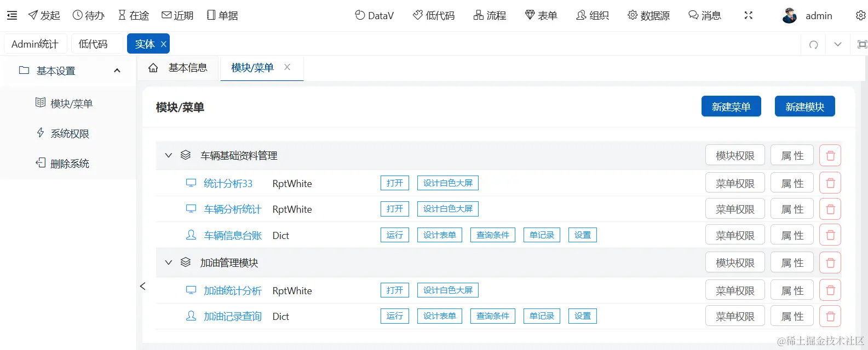Open the admin user avatar
Viewport: 868px width, 350px height.
click(789, 16)
